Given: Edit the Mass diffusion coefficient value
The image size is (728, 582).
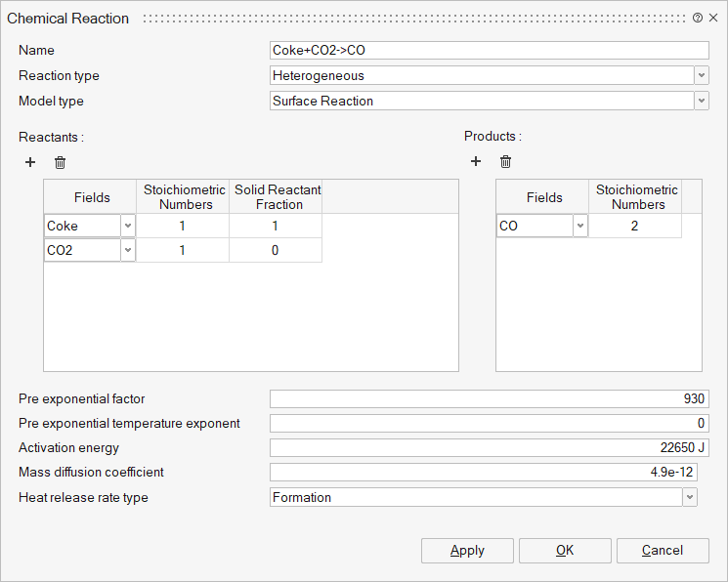Looking at the screenshot, I should (484, 472).
